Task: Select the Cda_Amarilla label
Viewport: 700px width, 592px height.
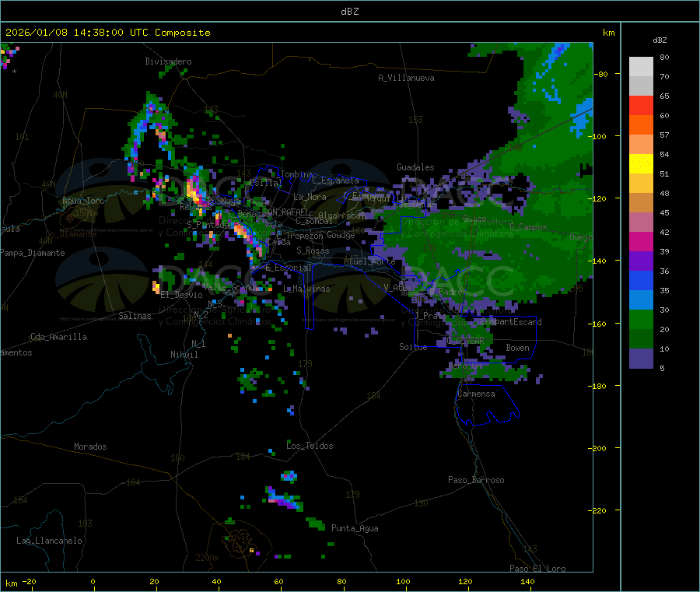Action: click(58, 337)
